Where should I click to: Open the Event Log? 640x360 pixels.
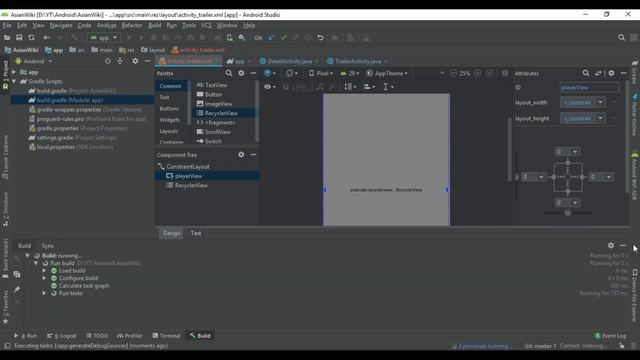pyautogui.click(x=611, y=336)
